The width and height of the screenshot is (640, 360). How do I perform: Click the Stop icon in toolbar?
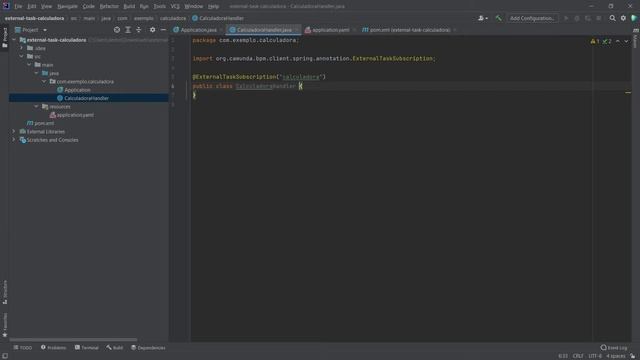coord(598,18)
